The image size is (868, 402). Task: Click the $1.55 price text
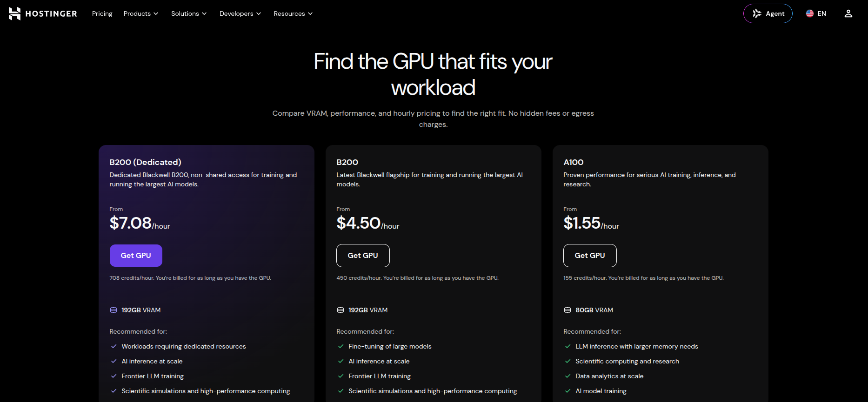tap(582, 223)
